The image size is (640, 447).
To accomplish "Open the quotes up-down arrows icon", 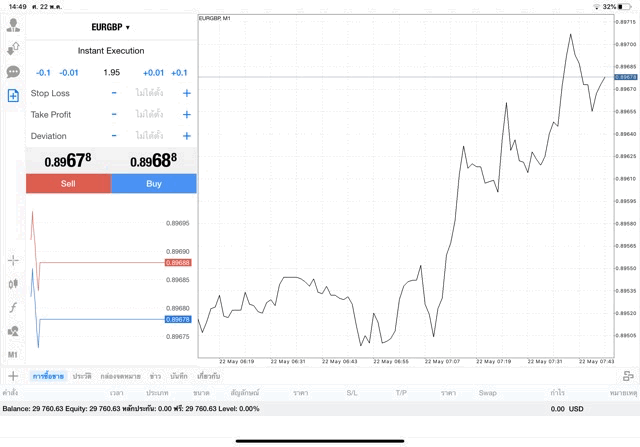I will [x=13, y=48].
